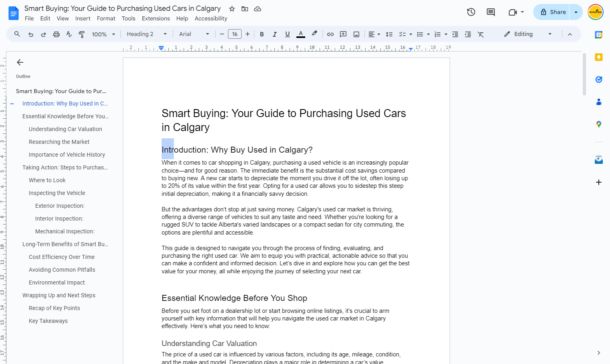The image size is (610, 364).
Task: Open the Editing mode dropdown
Action: click(528, 34)
